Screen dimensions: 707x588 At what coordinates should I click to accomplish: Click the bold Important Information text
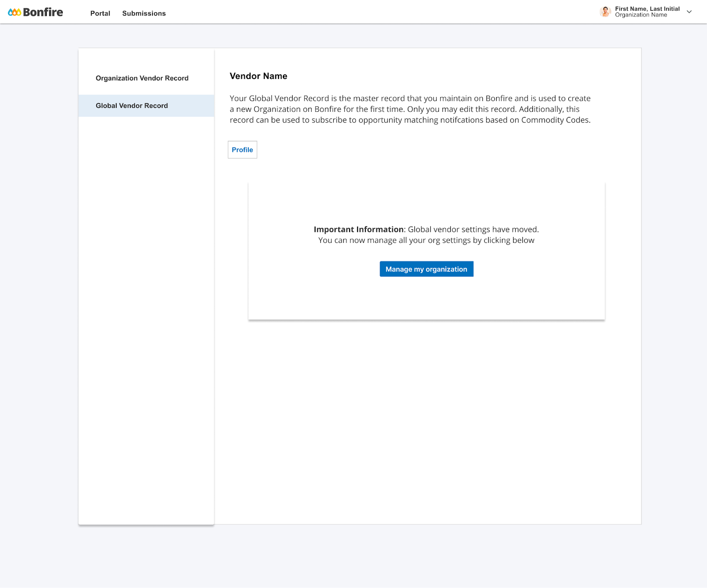[x=359, y=229]
